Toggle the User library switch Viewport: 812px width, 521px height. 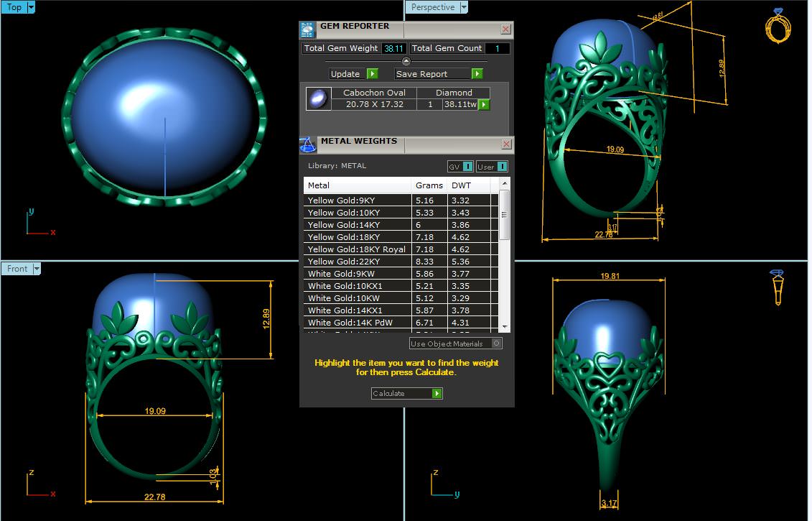tap(501, 167)
